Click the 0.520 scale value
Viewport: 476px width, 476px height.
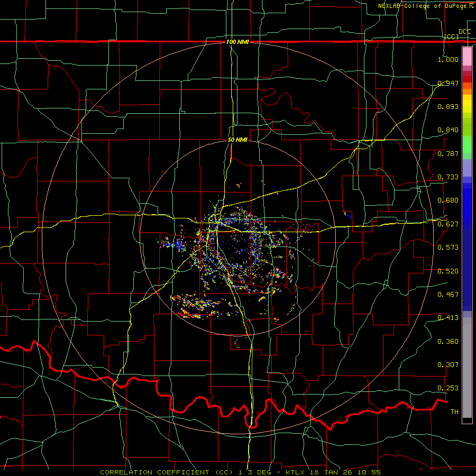coord(448,271)
